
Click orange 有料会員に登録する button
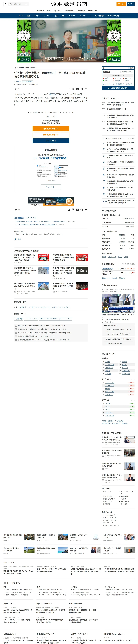51,129
